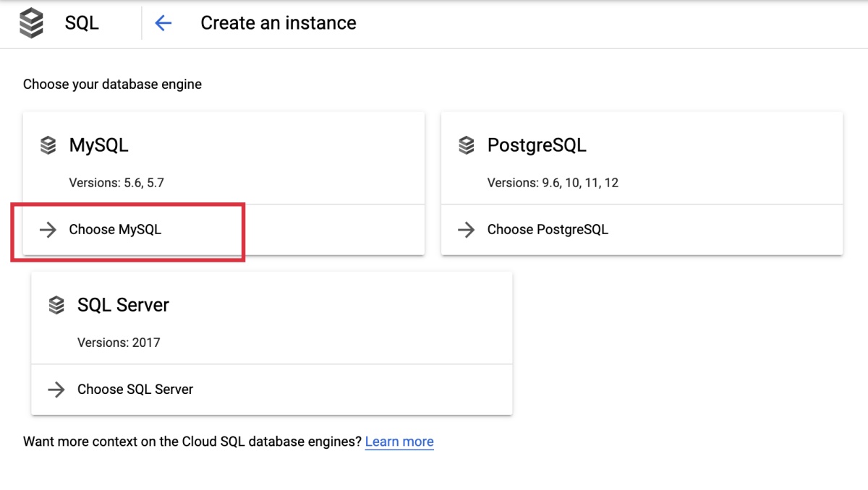Click the arrow icon beside Choose MySQL
This screenshot has width=868, height=490.
(48, 229)
